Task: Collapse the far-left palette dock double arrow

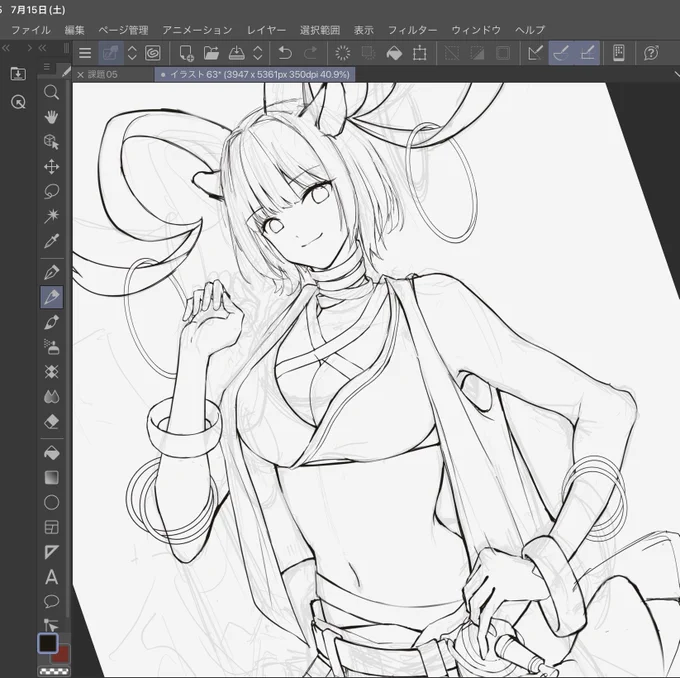Action: pyautogui.click(x=6, y=48)
